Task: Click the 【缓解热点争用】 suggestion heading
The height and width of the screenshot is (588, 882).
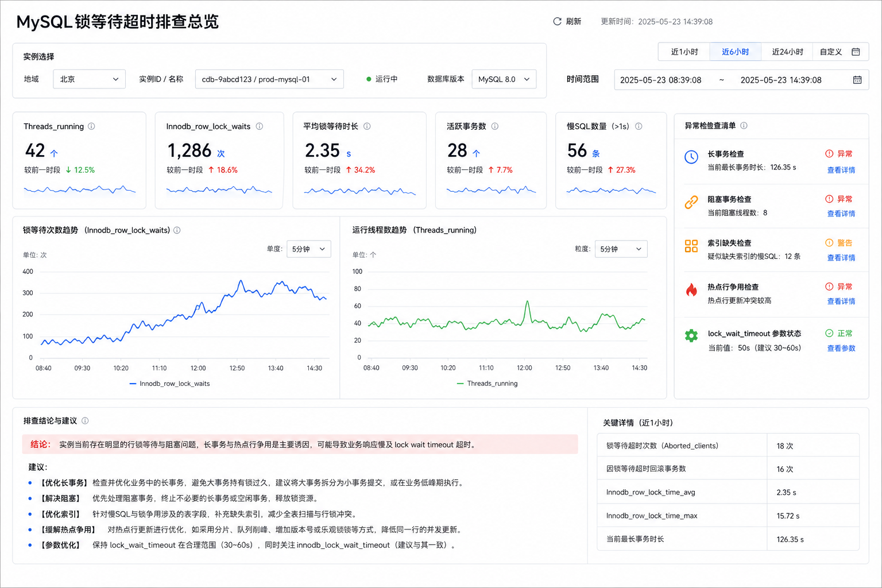Action: (67, 530)
